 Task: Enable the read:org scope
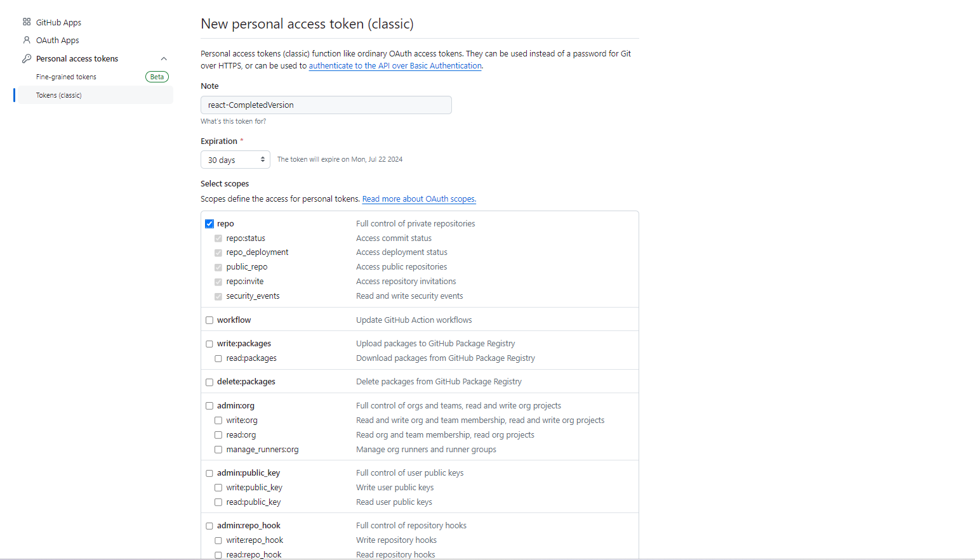point(218,434)
